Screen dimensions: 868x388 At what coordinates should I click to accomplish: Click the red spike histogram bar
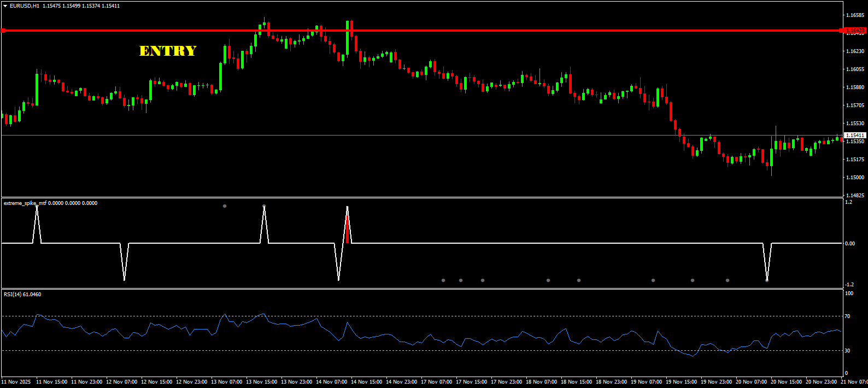pyautogui.click(x=347, y=228)
